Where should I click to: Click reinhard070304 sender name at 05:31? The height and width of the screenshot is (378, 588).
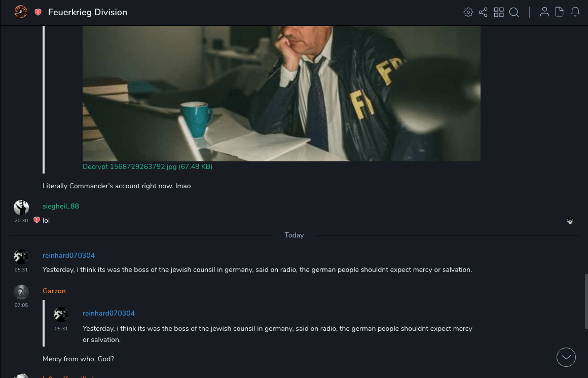(68, 255)
